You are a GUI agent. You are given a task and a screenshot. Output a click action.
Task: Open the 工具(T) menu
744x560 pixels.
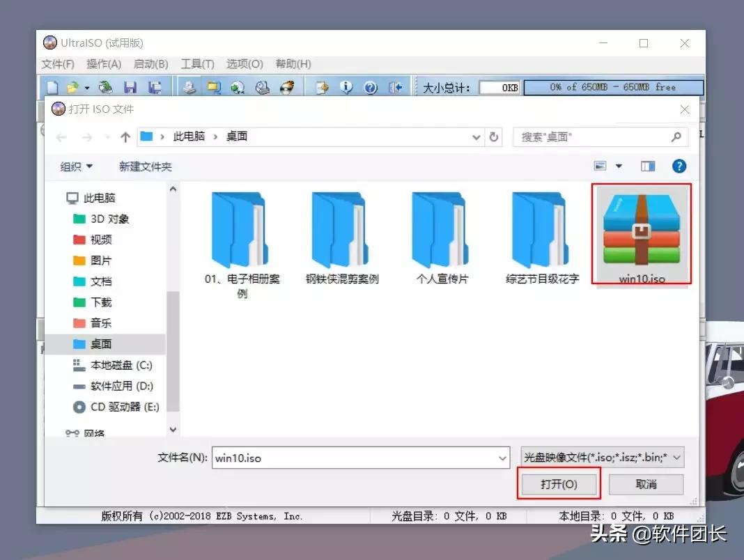point(198,63)
